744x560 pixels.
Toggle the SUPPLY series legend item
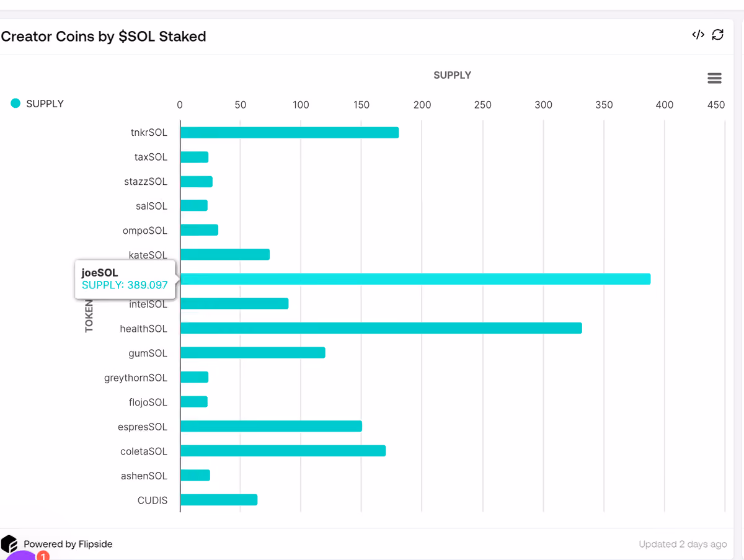click(37, 104)
